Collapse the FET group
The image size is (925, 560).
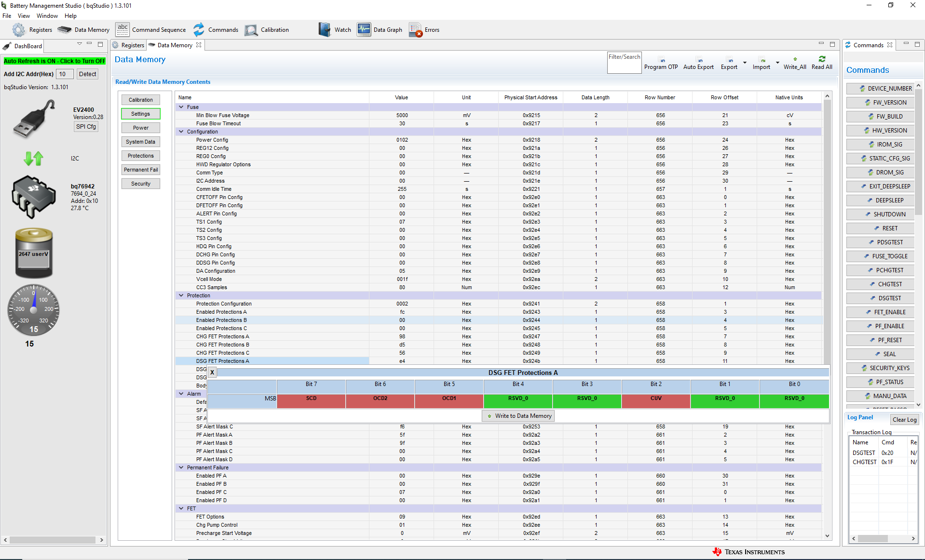tap(181, 508)
